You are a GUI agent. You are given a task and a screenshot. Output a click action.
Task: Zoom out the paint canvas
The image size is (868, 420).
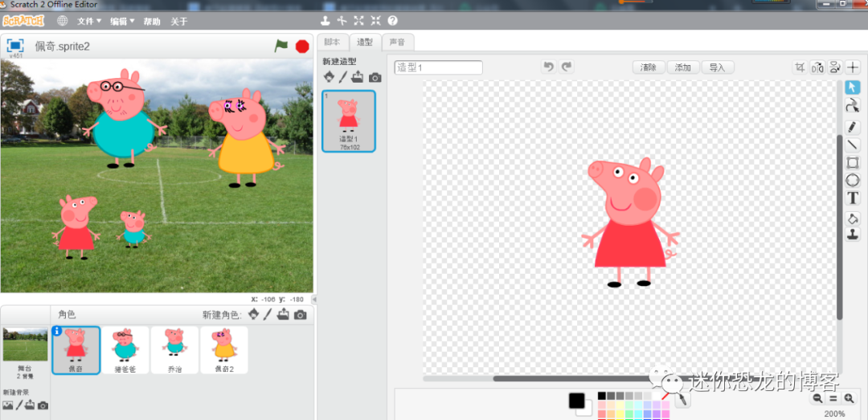tap(817, 398)
